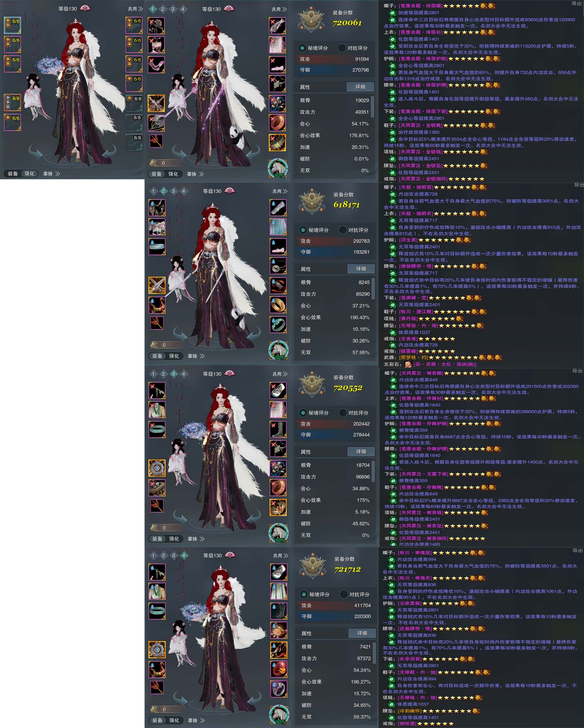Select 对抗评分 radio in the 721712 panel

click(x=344, y=594)
